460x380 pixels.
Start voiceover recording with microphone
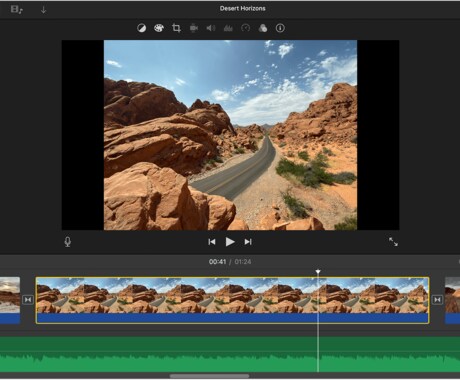tap(68, 242)
